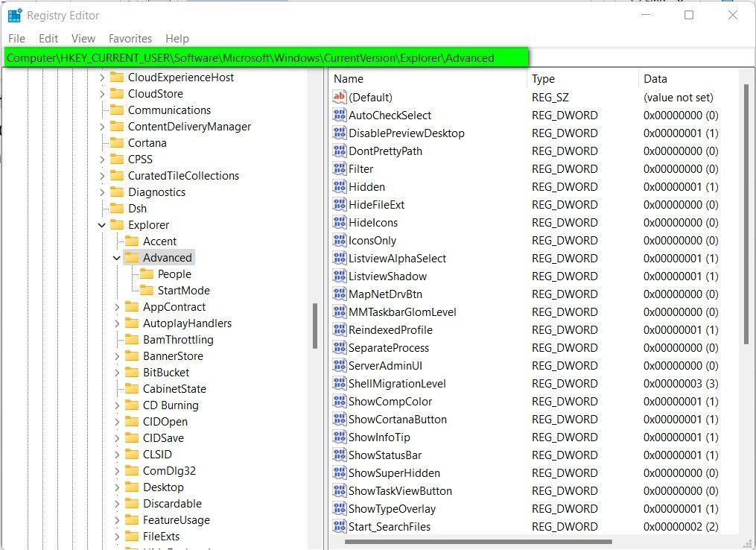The image size is (756, 550).
Task: Sort values by the Name column header
Action: [428, 79]
